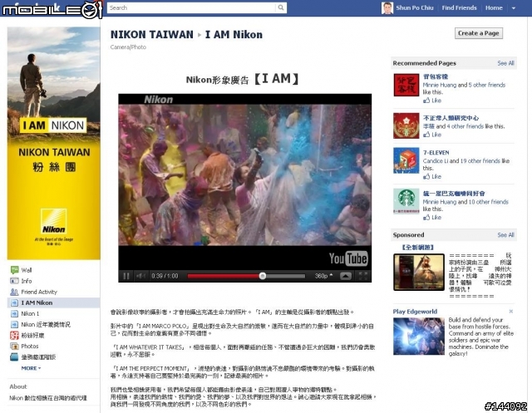Open the 背包客棧 page thumbnail
This screenshot has height=413, width=532.
pyautogui.click(x=406, y=85)
